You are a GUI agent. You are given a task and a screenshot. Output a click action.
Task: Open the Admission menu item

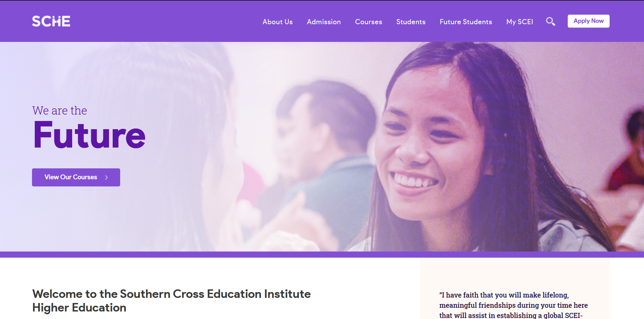(x=324, y=22)
